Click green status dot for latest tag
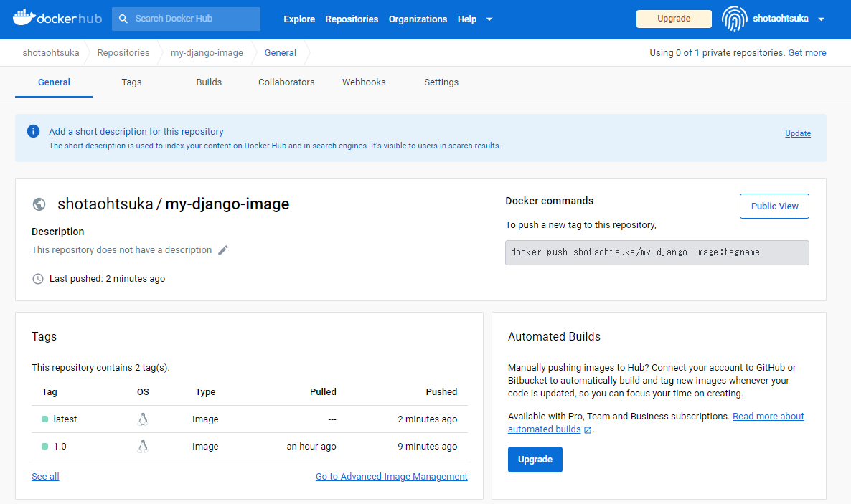The width and height of the screenshot is (851, 504). pos(45,419)
